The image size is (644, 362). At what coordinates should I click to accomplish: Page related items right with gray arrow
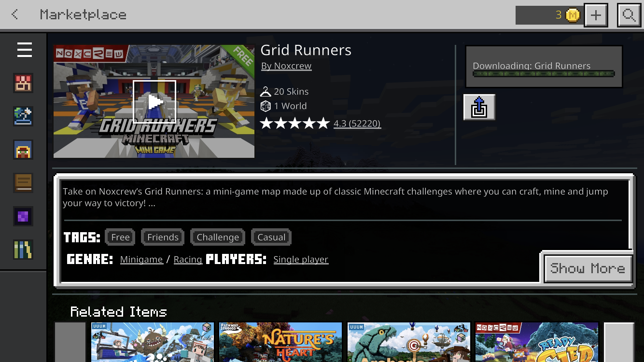(x=619, y=342)
